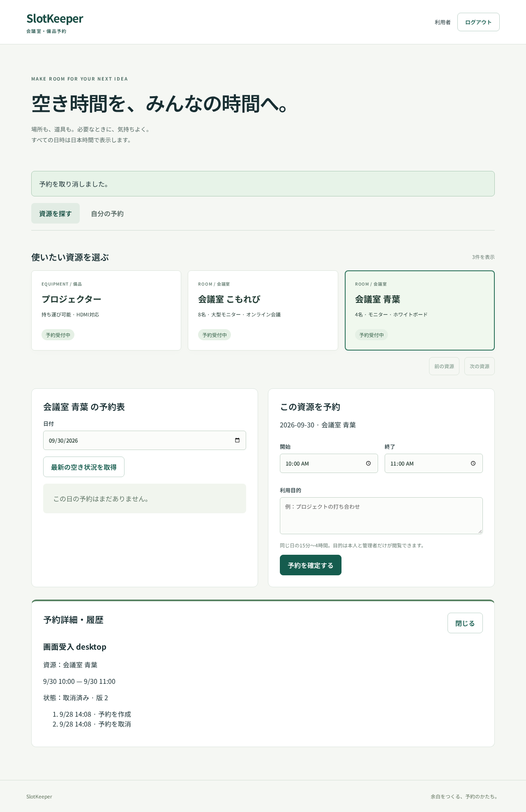Log out with the ログアウト button
Viewport: 526px width, 812px height.
(x=478, y=22)
